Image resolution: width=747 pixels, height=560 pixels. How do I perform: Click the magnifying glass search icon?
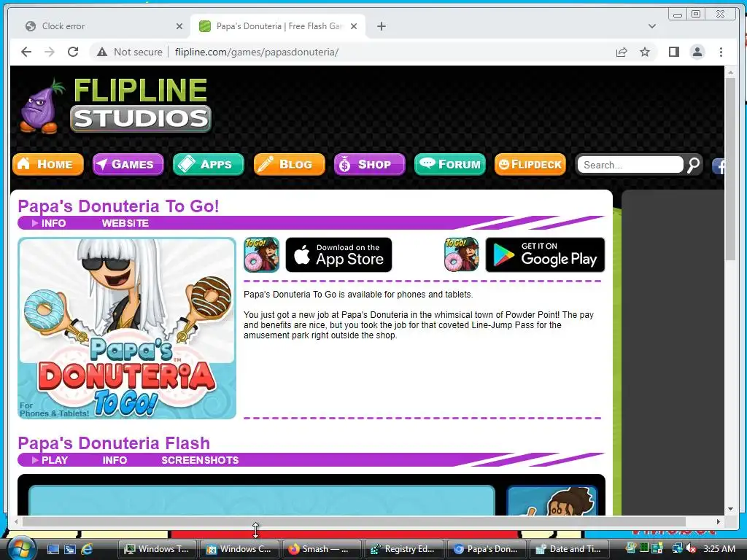tap(693, 165)
